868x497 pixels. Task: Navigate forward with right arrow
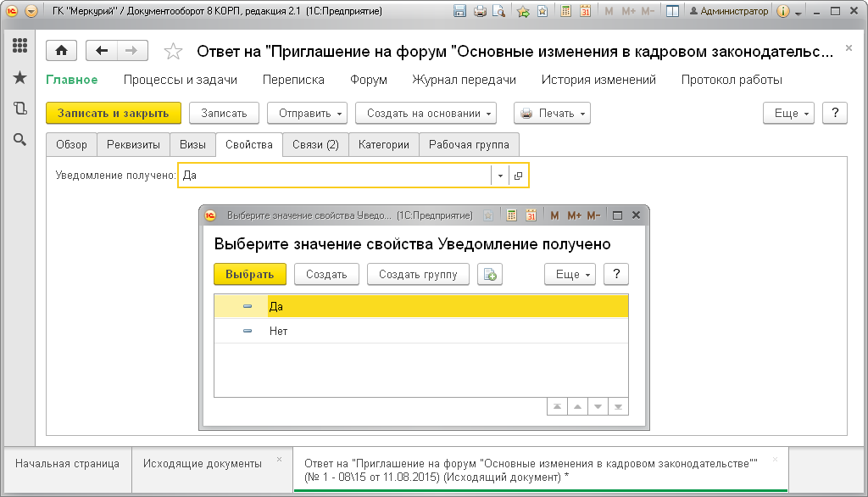click(131, 51)
